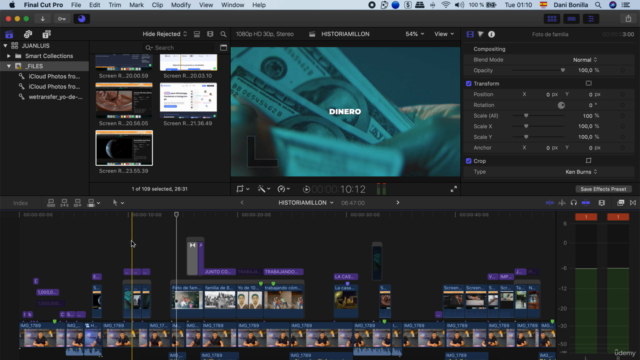Show the Video inspector tab icon

click(470, 34)
